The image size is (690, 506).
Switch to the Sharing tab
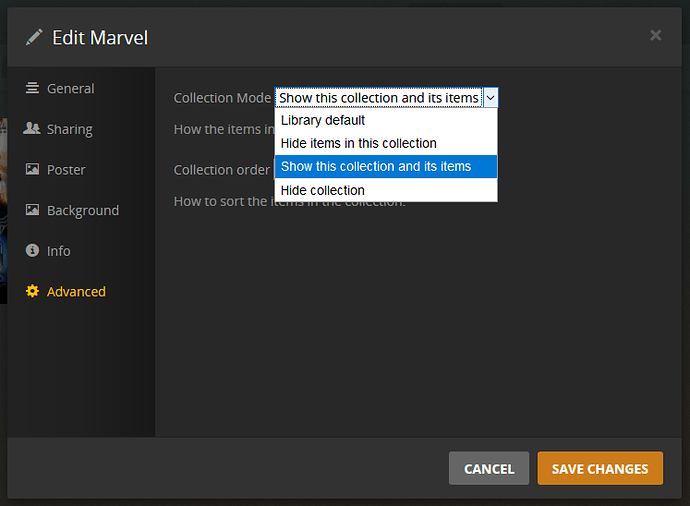69,129
